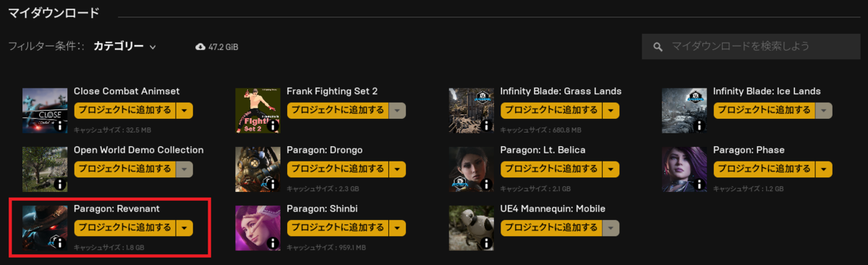
Task: Add Paragon: Shinbi to project
Action: coord(338,228)
